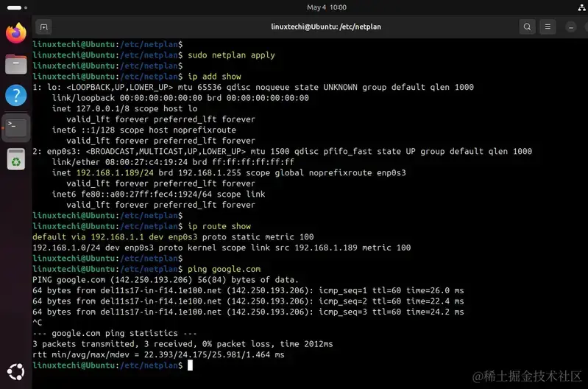
Task: Click the 'sudo netplan apply' command text
Action: click(x=231, y=55)
